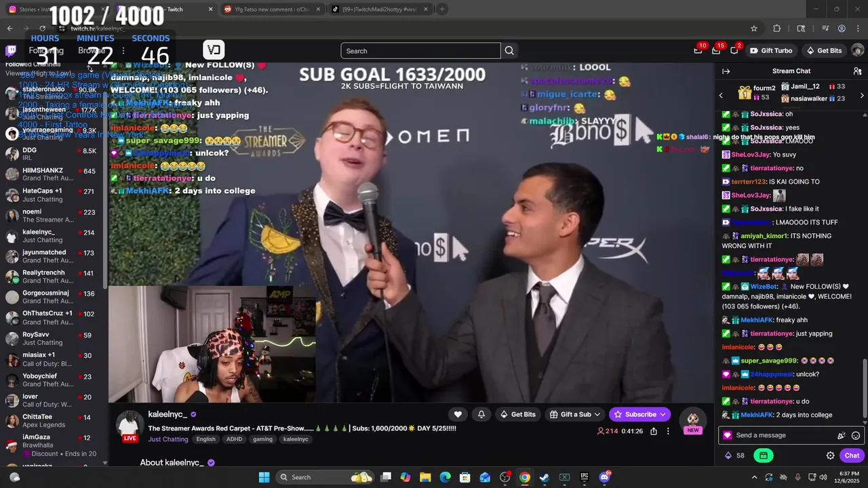Viewport: 868px width, 488px height.
Task: Toggle the notification bell for kaleelnyc_
Action: (x=481, y=414)
